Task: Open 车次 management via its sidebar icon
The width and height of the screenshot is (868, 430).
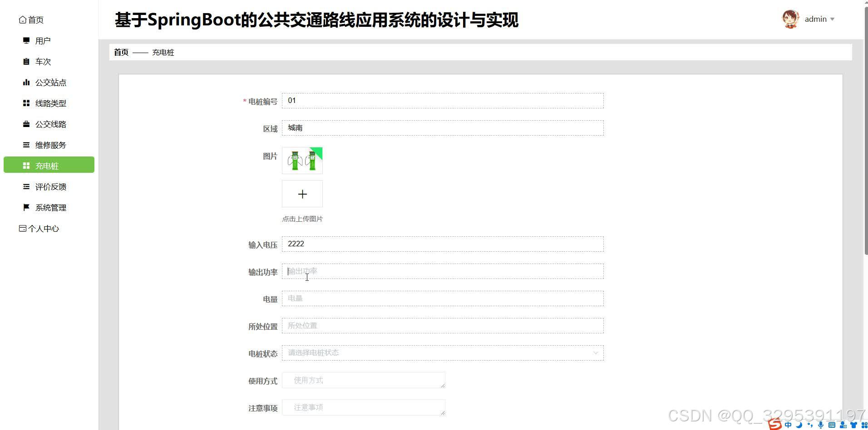Action: (x=26, y=61)
